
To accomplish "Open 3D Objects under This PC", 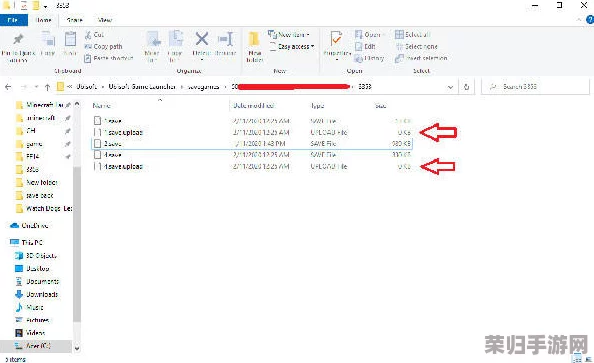I will click(36, 256).
